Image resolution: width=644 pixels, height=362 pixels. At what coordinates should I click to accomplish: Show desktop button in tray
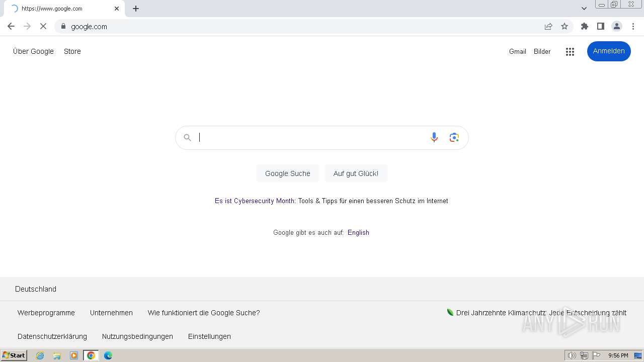coord(638,355)
